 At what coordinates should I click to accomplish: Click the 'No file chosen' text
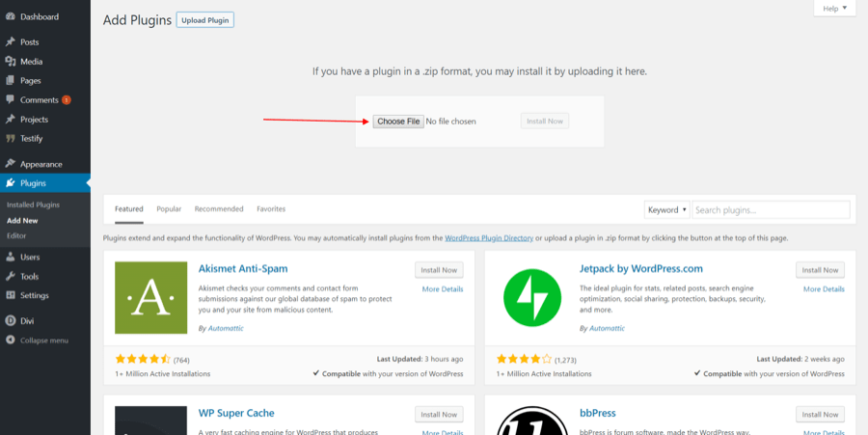451,122
